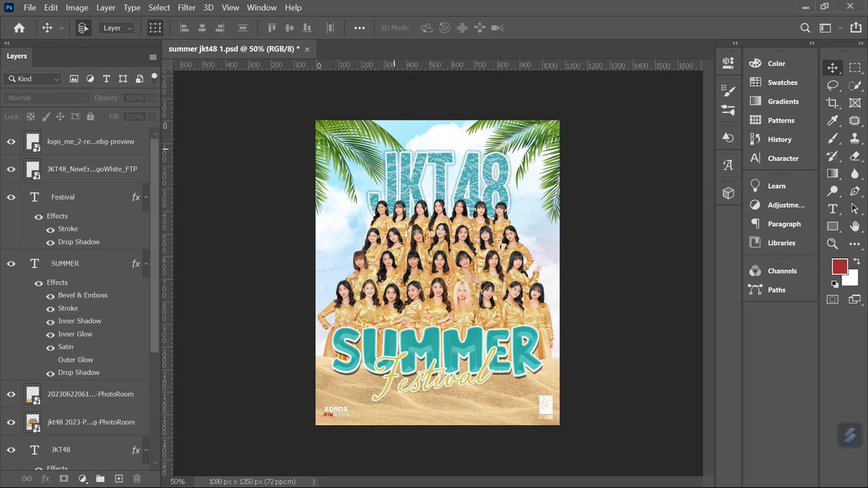This screenshot has width=868, height=488.
Task: Add layer mask from Layers footer
Action: tap(64, 479)
